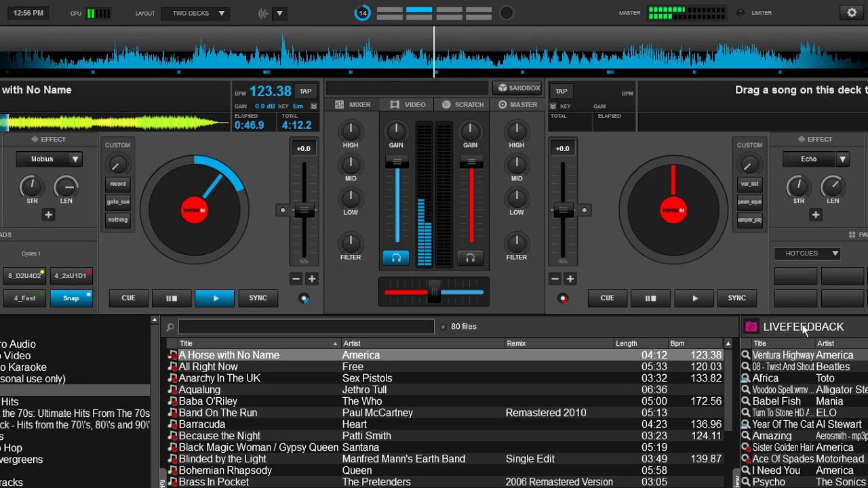868x488 pixels.
Task: Click the right deck pitch plus button
Action: (570, 279)
